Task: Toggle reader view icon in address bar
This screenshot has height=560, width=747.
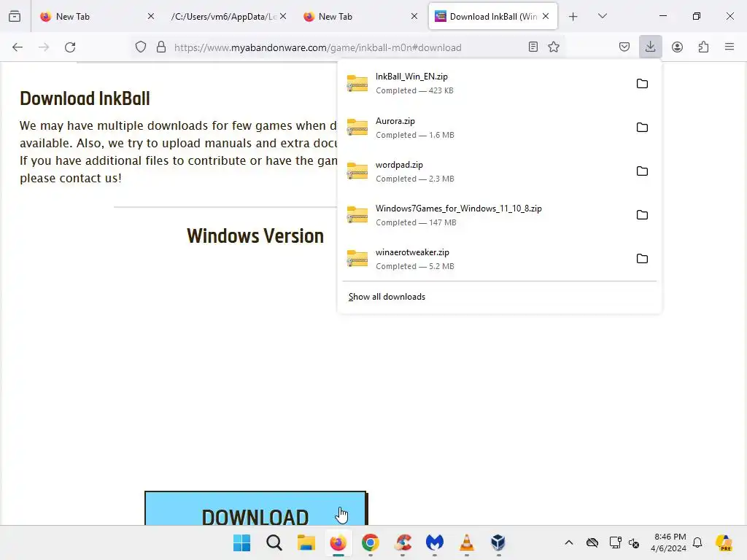Action: point(533,47)
